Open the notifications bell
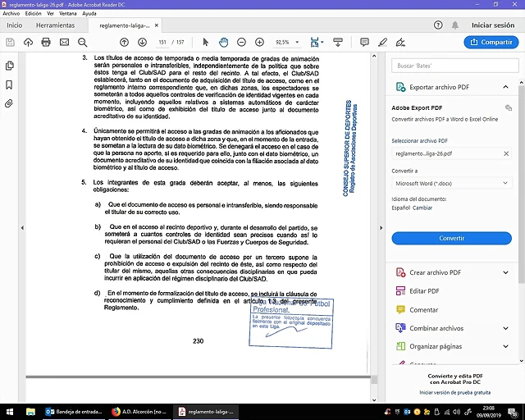 tap(455, 25)
